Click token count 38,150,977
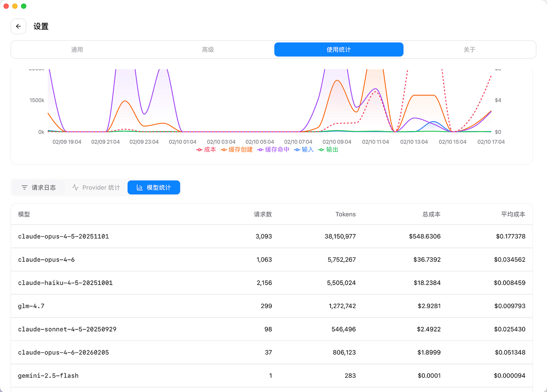This screenshot has height=392, width=547. [340, 236]
